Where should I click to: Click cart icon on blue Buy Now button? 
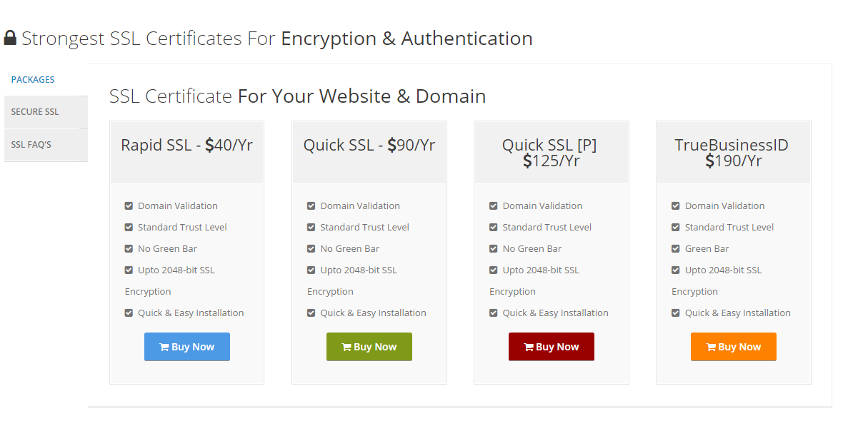click(x=164, y=348)
